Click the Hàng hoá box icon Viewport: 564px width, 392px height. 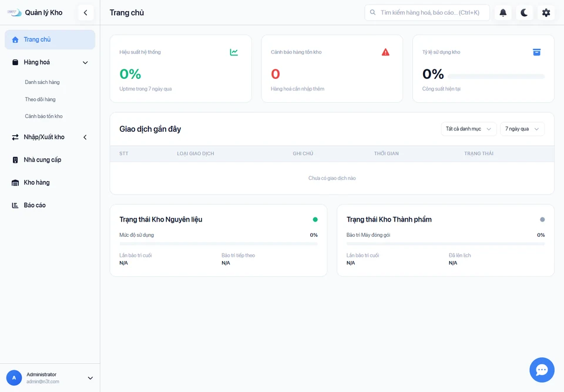[x=15, y=62]
